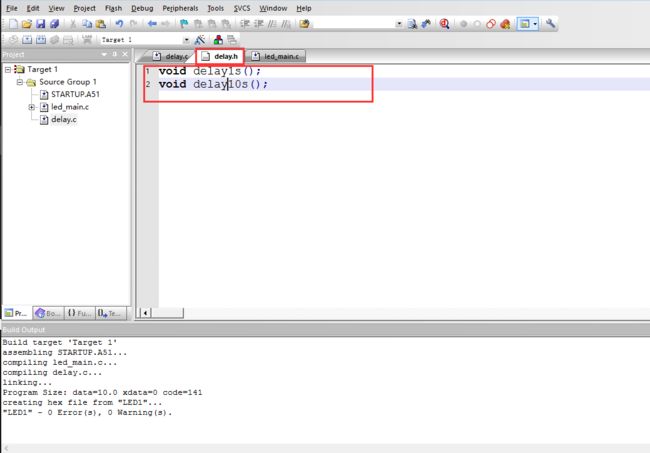Open the window layout dropdown arrow
The width and height of the screenshot is (650, 453).
[x=535, y=24]
